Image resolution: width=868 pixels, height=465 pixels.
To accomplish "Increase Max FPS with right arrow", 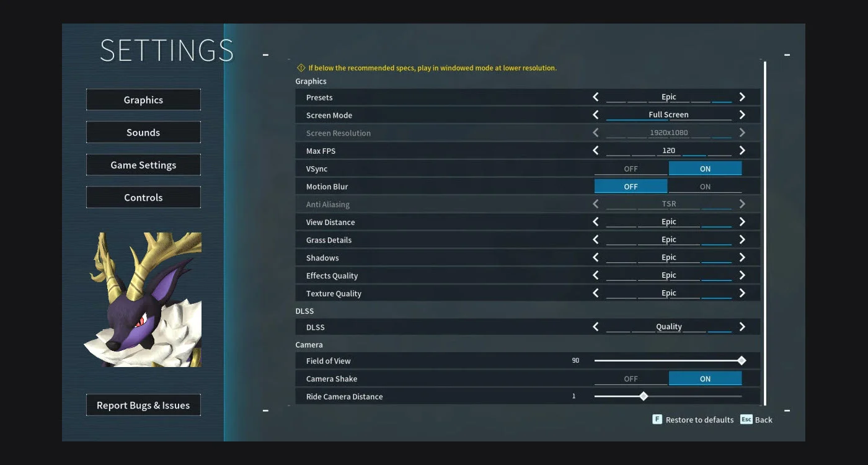I will pyautogui.click(x=742, y=151).
